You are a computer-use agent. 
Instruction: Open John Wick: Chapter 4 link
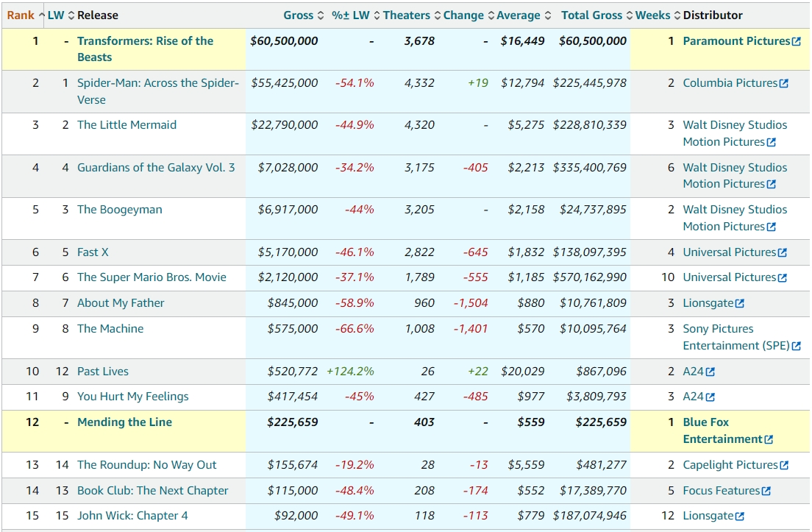click(x=132, y=515)
